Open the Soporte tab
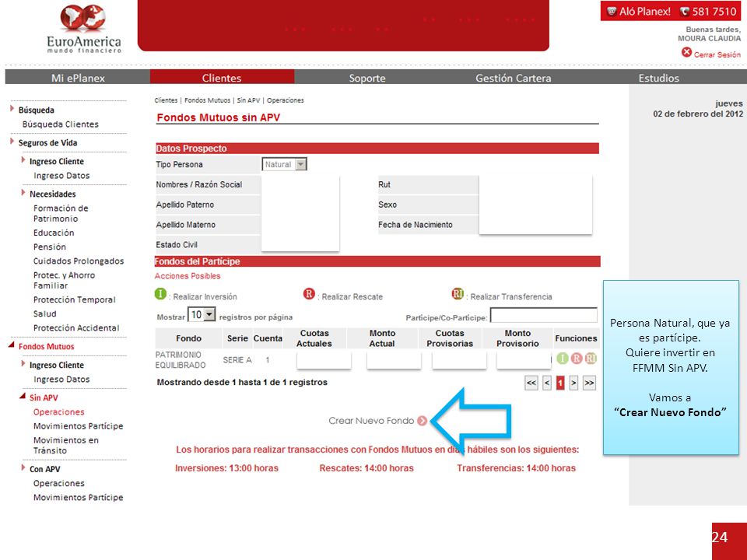 366,77
